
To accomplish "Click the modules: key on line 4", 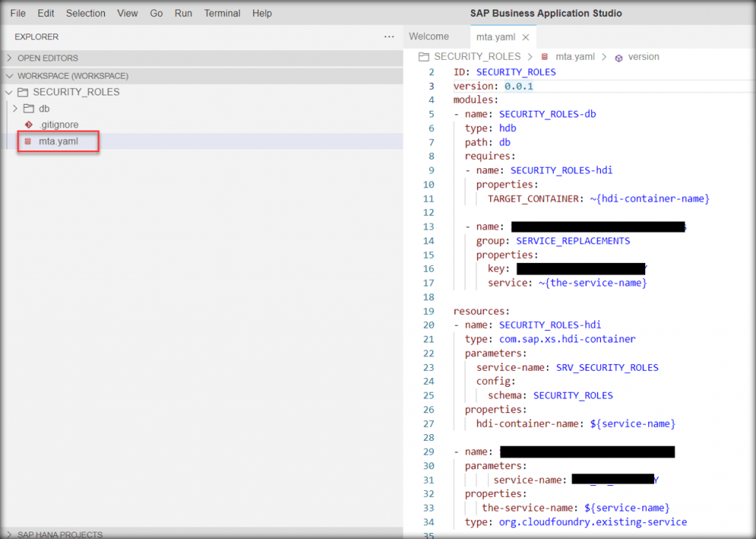I will tap(476, 100).
